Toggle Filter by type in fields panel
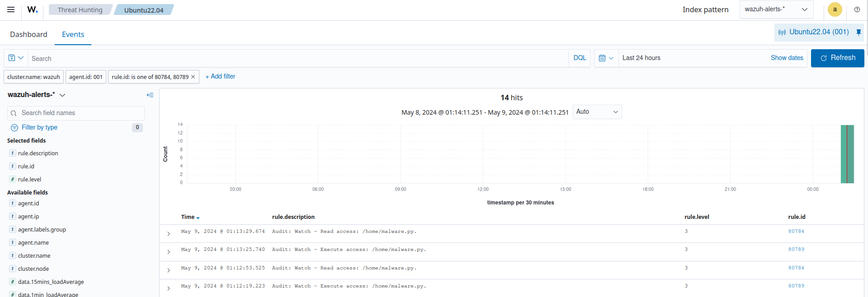This screenshot has height=297, width=868. pos(39,127)
